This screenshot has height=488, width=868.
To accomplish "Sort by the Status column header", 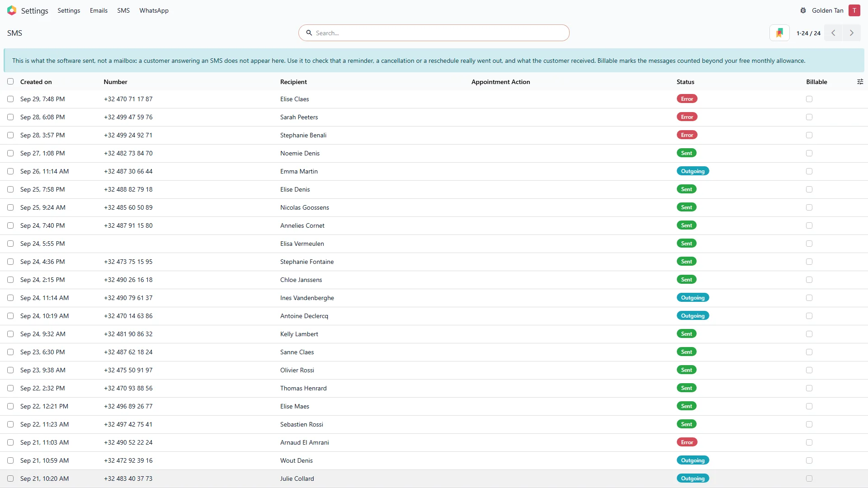I will pyautogui.click(x=685, y=82).
